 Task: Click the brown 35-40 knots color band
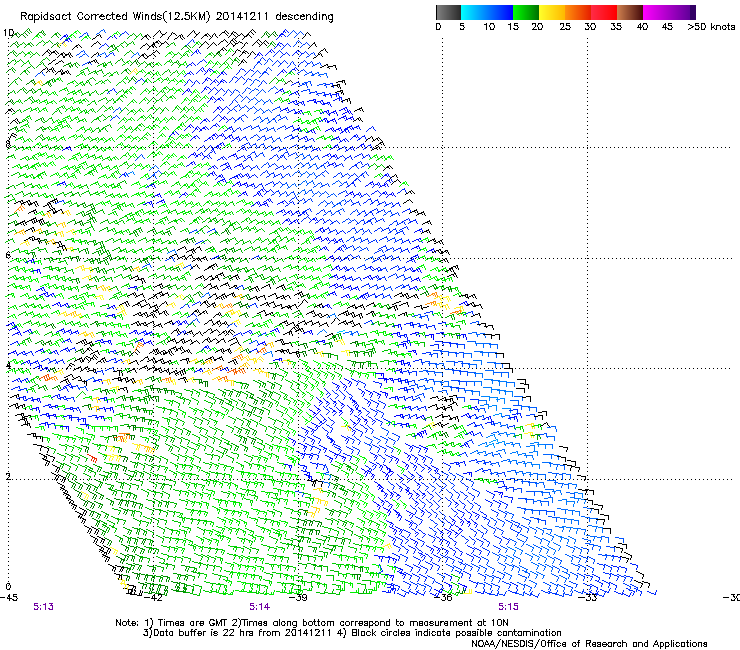pos(630,12)
